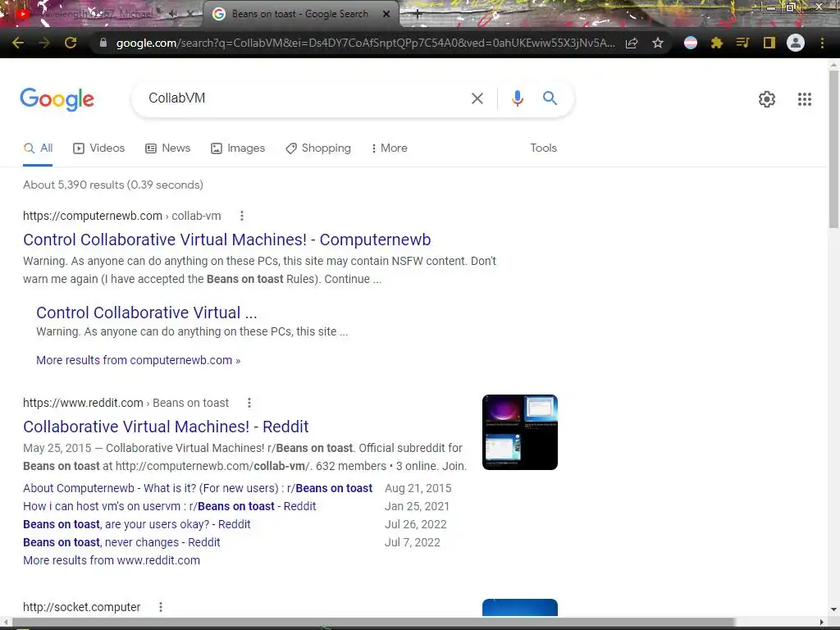The width and height of the screenshot is (840, 630).
Task: Expand the More search filters menu
Action: coord(389,148)
